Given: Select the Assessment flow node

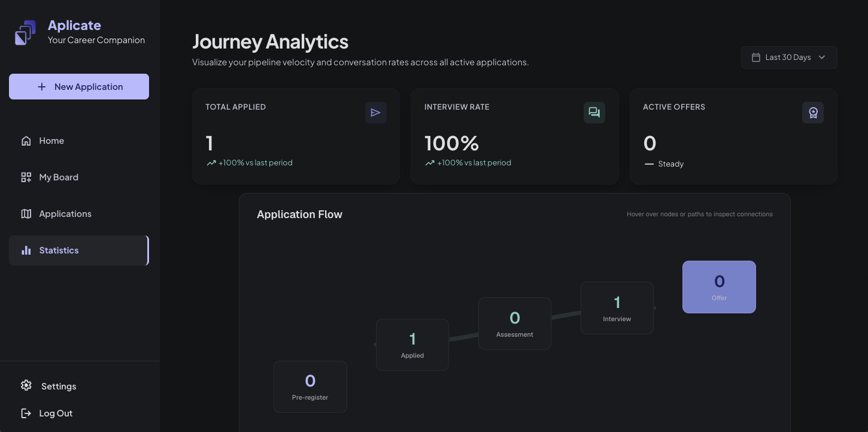Looking at the screenshot, I should pos(515,324).
